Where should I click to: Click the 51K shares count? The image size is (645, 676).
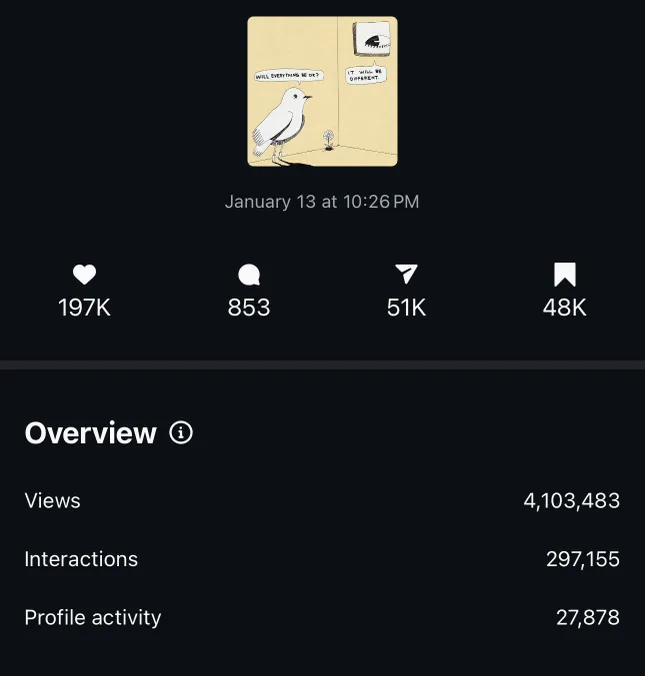point(406,307)
